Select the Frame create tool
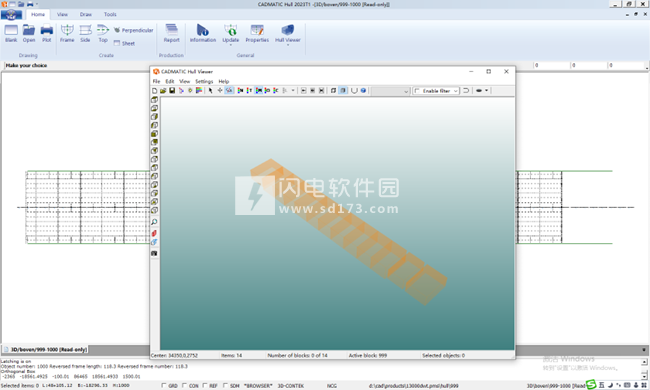This screenshot has height=390, width=650. click(67, 34)
